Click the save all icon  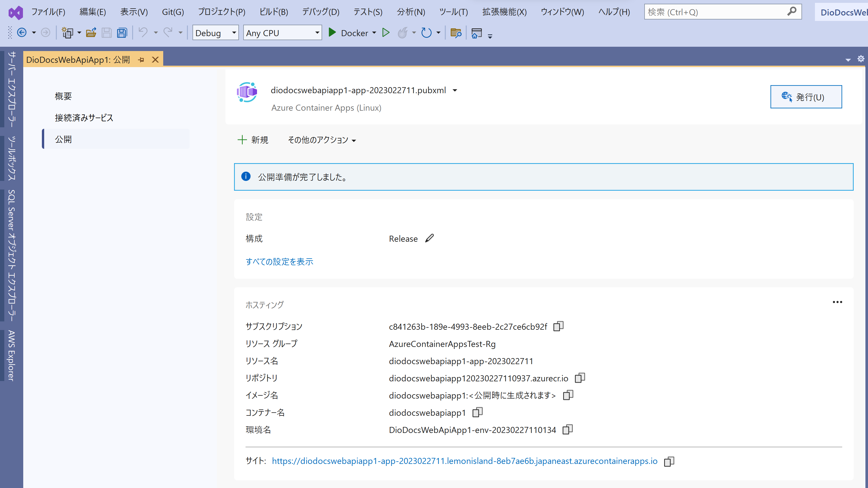pos(122,33)
